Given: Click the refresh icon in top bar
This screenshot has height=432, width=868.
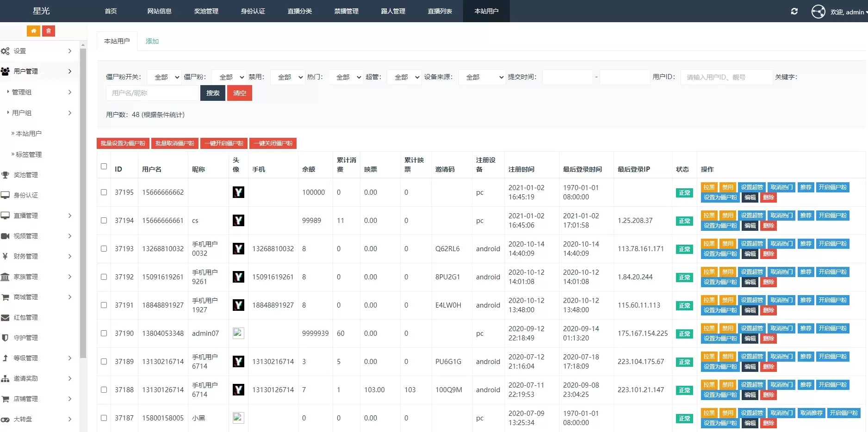Looking at the screenshot, I should click(794, 11).
